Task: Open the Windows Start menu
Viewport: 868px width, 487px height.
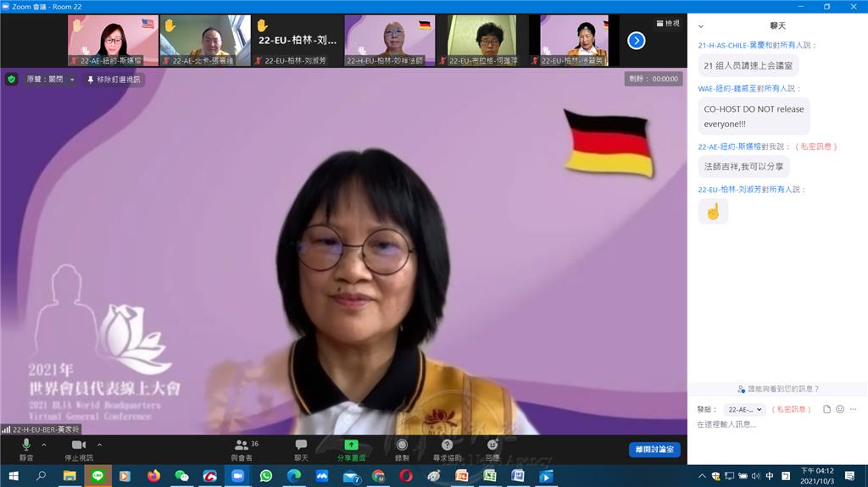Action: 14,476
